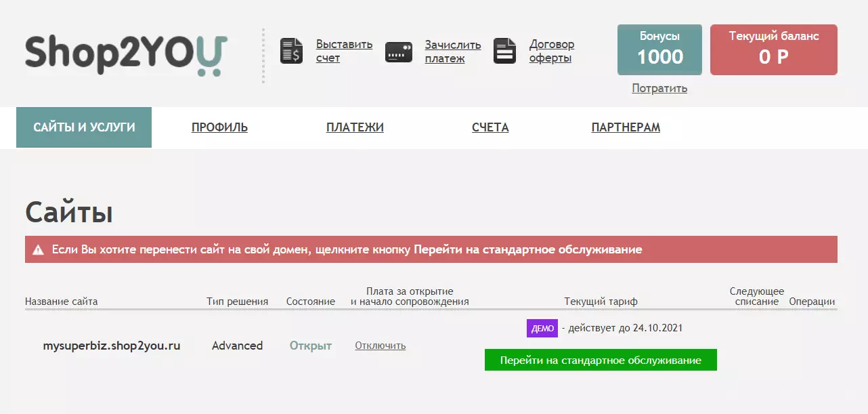Click the Название сайта column header
The image size is (868, 414).
click(62, 302)
